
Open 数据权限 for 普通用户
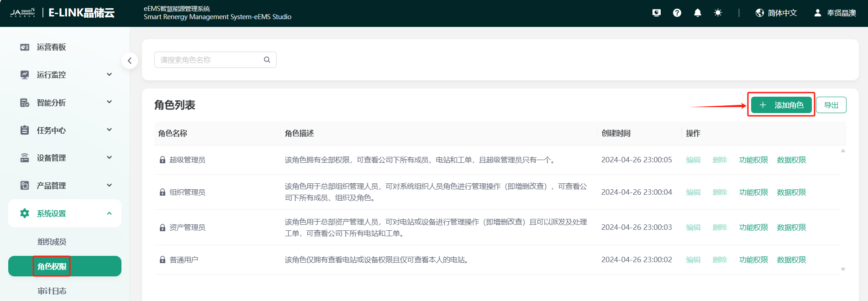point(791,260)
